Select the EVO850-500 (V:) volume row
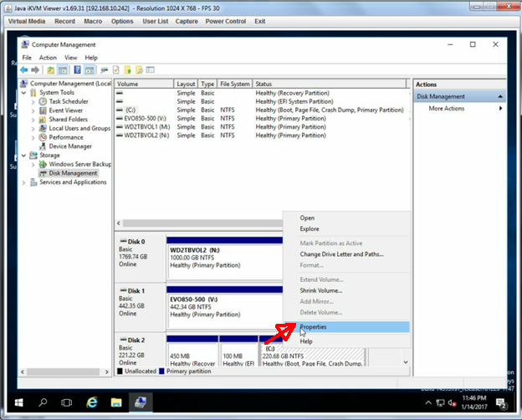Screen dimensions: 522x420 (262, 119)
